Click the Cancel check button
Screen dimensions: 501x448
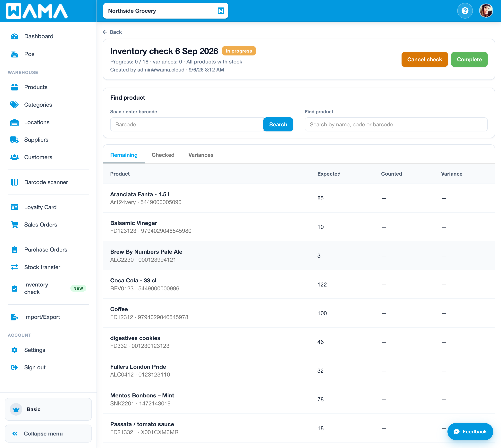425,59
